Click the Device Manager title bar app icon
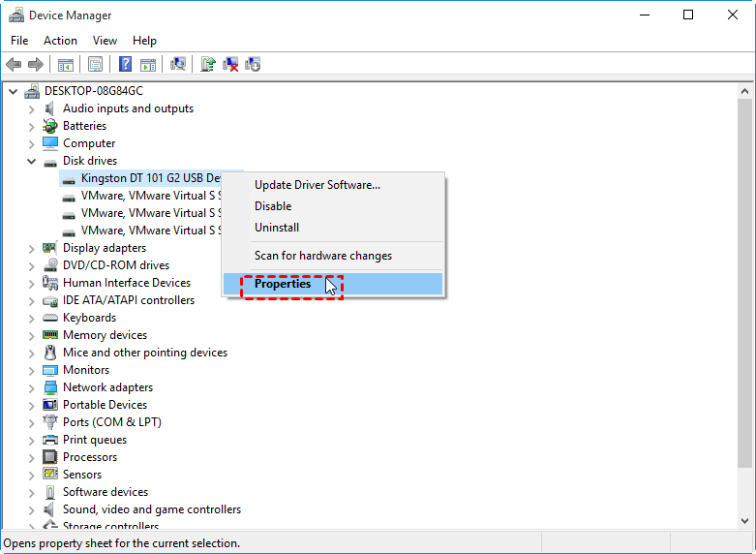The height and width of the screenshot is (554, 756). point(15,15)
